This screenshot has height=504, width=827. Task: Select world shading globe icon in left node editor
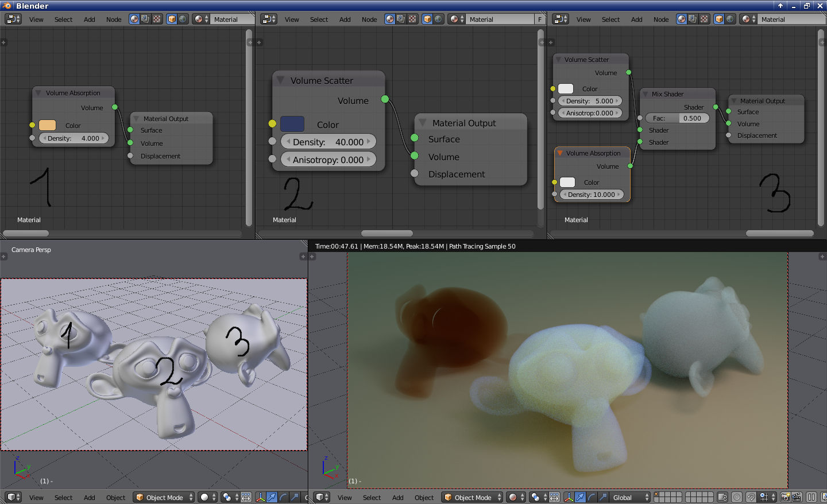[x=183, y=19]
